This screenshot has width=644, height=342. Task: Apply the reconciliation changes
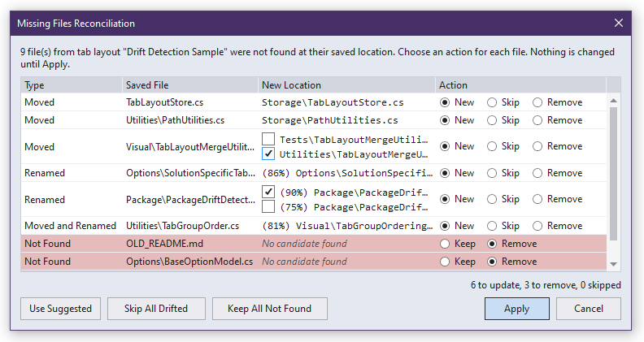(516, 309)
